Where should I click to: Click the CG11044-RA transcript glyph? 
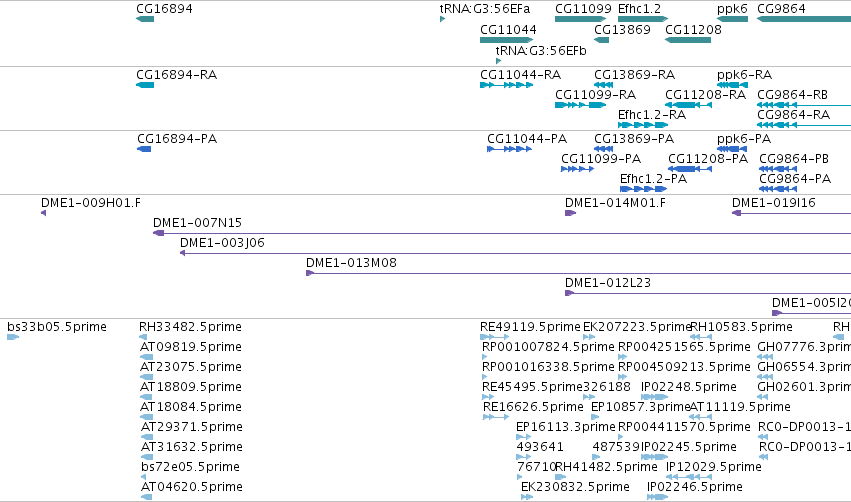point(506,85)
